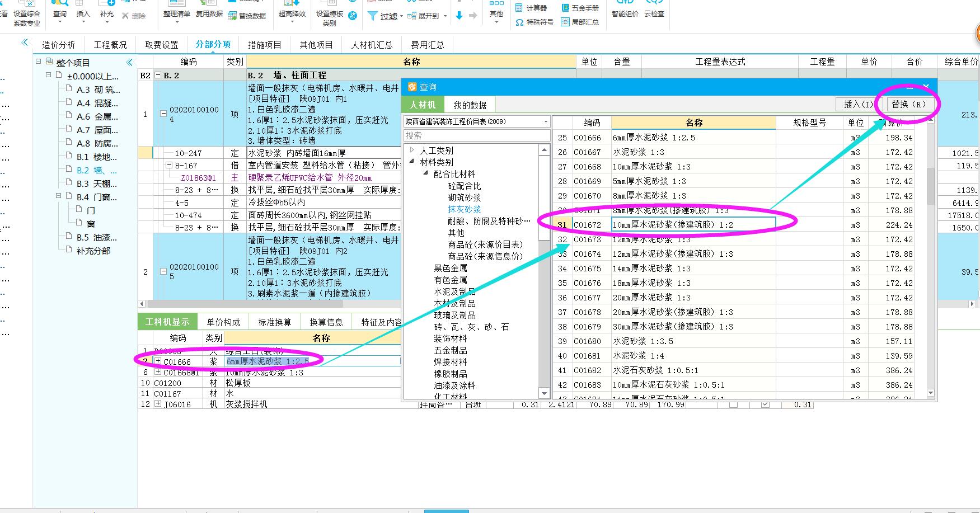Screen dimensions: 980x513
Task: Expand the C01666 material row
Action: (x=158, y=361)
